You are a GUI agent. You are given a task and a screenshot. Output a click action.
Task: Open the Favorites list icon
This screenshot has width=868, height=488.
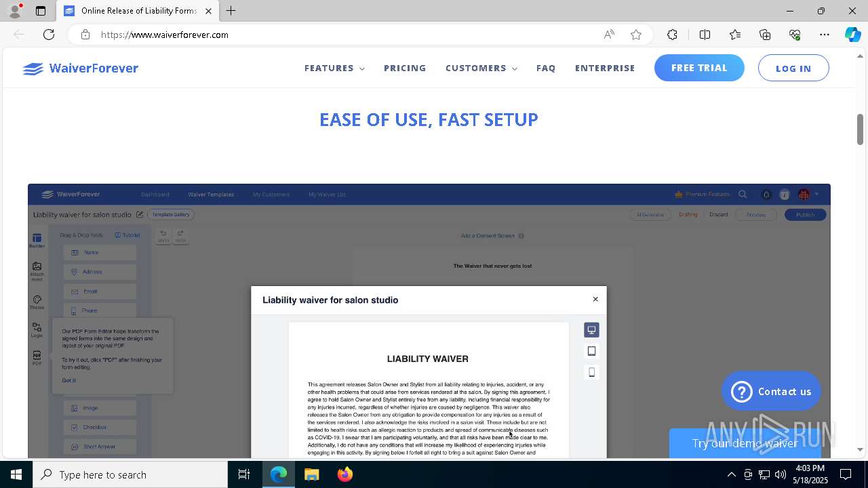click(x=735, y=35)
